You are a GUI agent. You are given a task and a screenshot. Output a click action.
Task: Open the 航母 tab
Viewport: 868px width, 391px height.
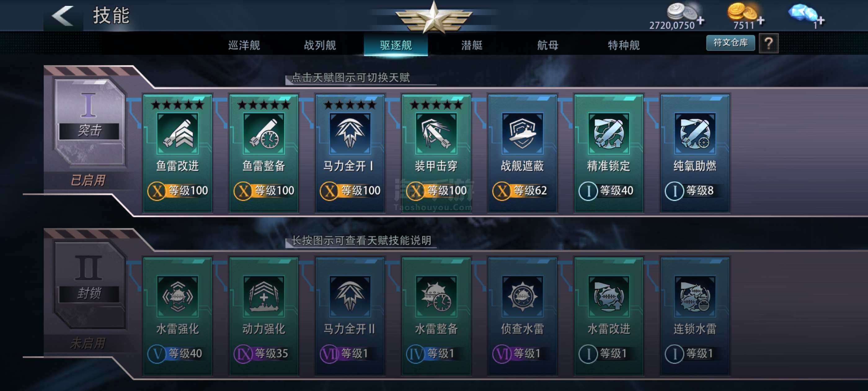coord(547,45)
